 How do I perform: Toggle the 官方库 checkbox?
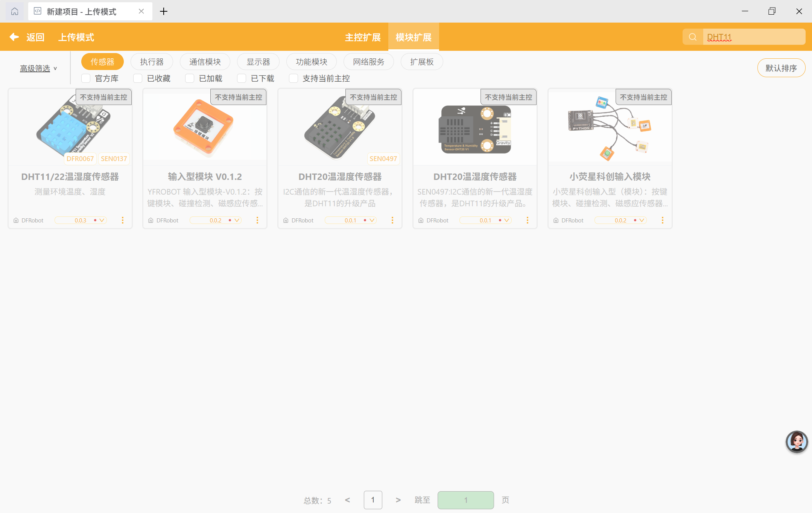point(86,78)
